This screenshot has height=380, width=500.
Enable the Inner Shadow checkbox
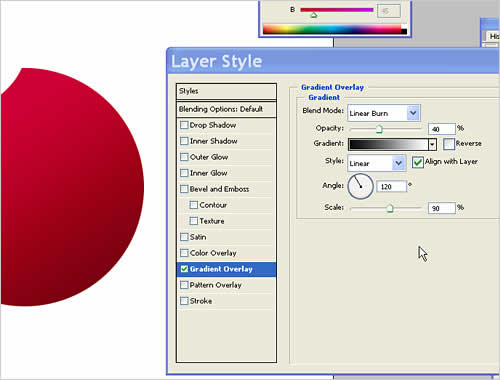(x=184, y=141)
